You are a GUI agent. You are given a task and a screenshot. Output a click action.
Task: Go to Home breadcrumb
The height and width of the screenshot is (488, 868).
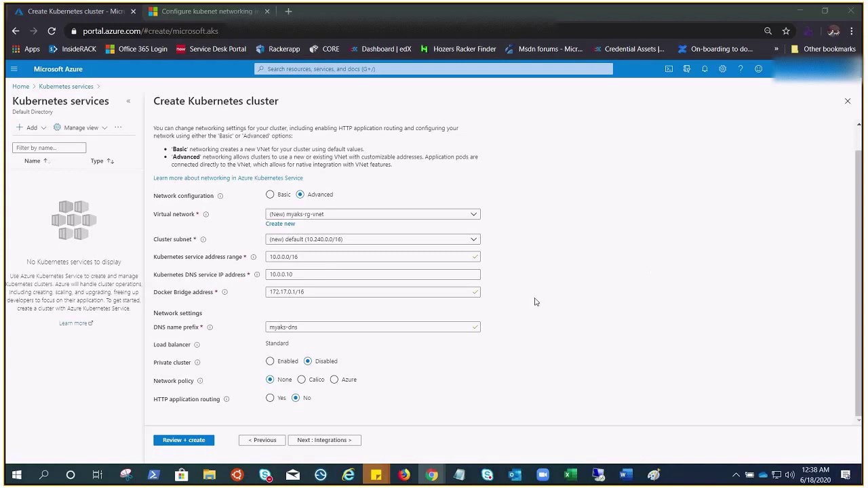coord(20,87)
